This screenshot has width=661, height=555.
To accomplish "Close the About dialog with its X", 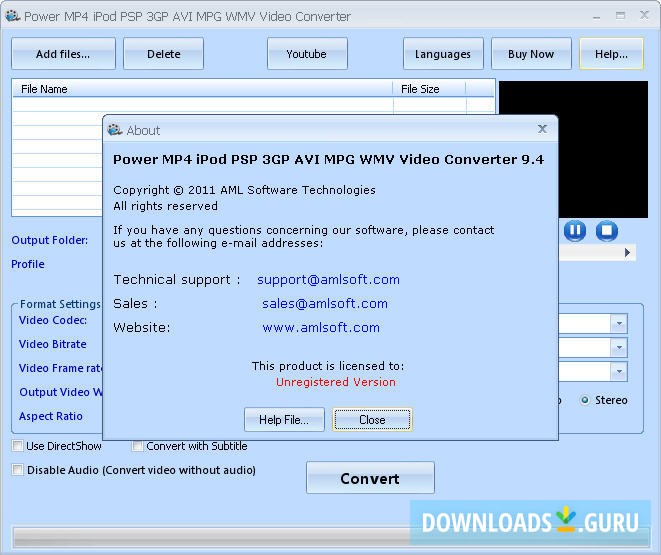I will point(543,129).
